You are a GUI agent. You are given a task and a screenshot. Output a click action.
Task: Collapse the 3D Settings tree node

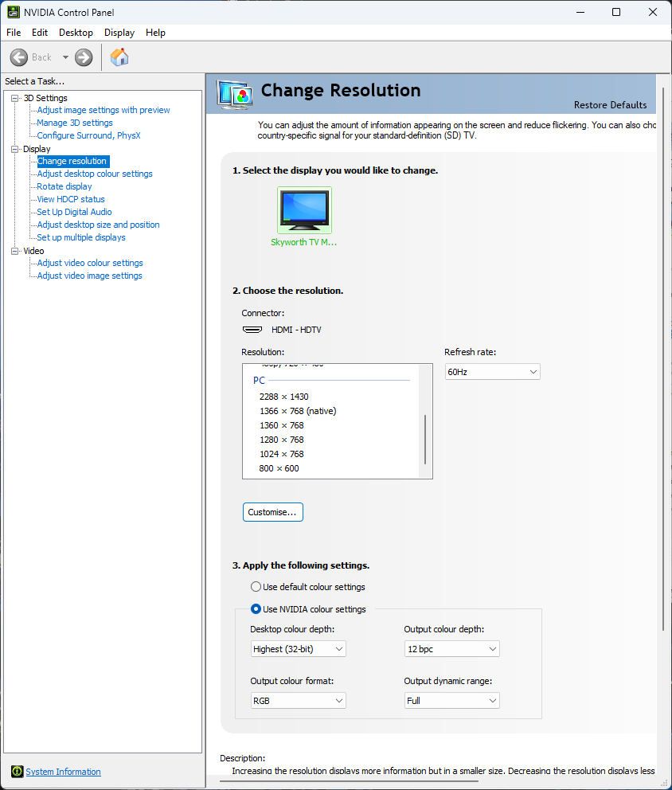(15, 98)
